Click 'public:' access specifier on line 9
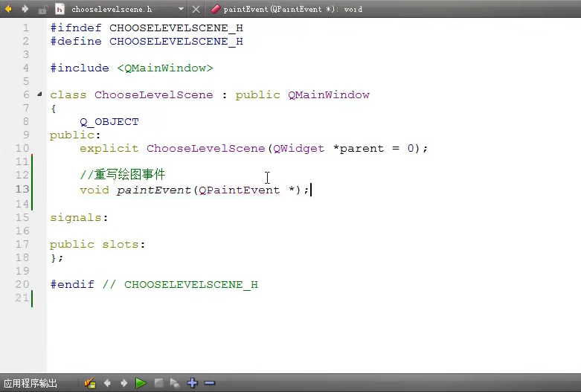581x392 pixels. [75, 135]
